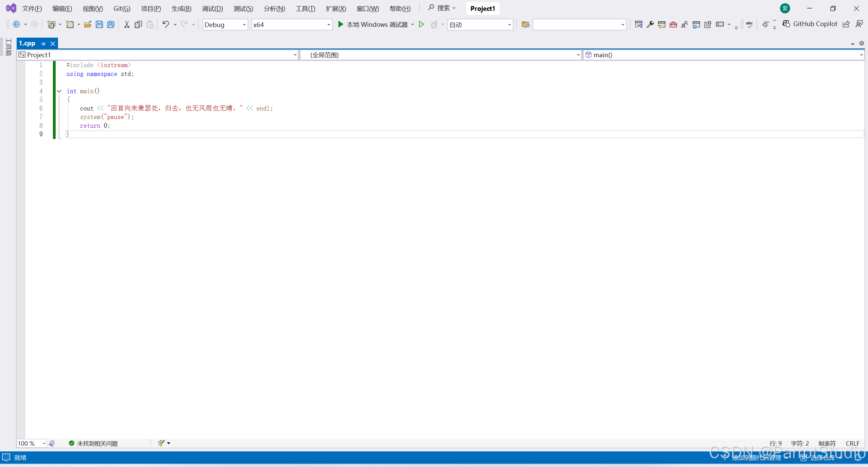This screenshot has width=868, height=467.
Task: Start debugging with 本地 Windows 调试器
Action: click(373, 24)
